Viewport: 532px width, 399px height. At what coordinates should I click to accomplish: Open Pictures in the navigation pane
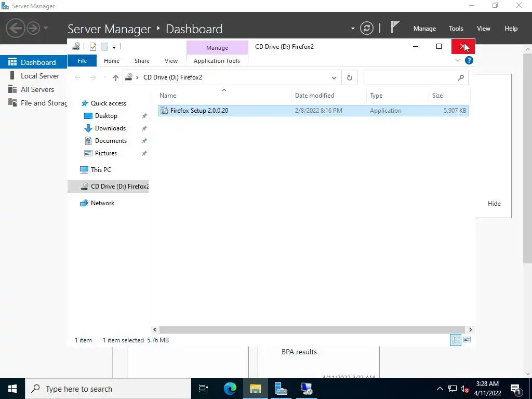106,153
